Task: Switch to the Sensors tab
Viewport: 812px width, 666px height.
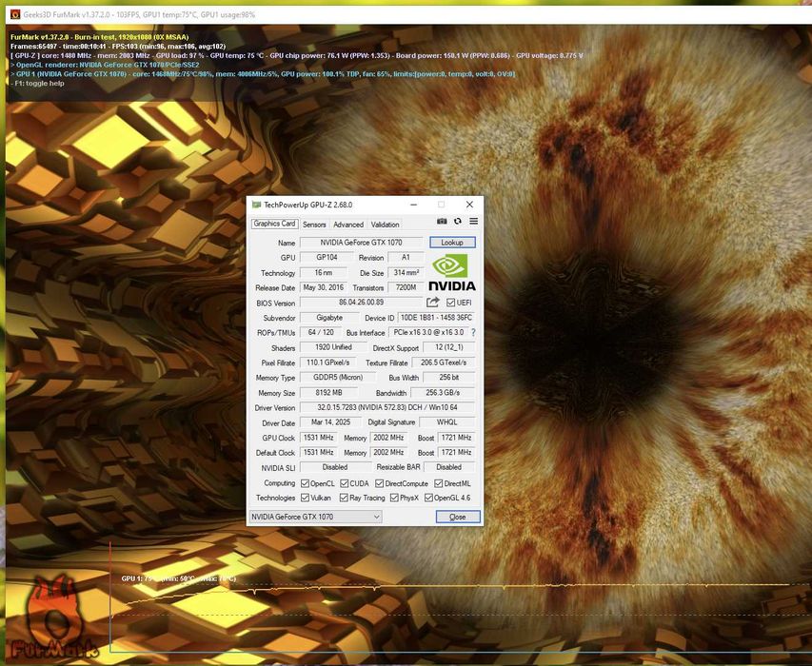Action: click(x=314, y=225)
